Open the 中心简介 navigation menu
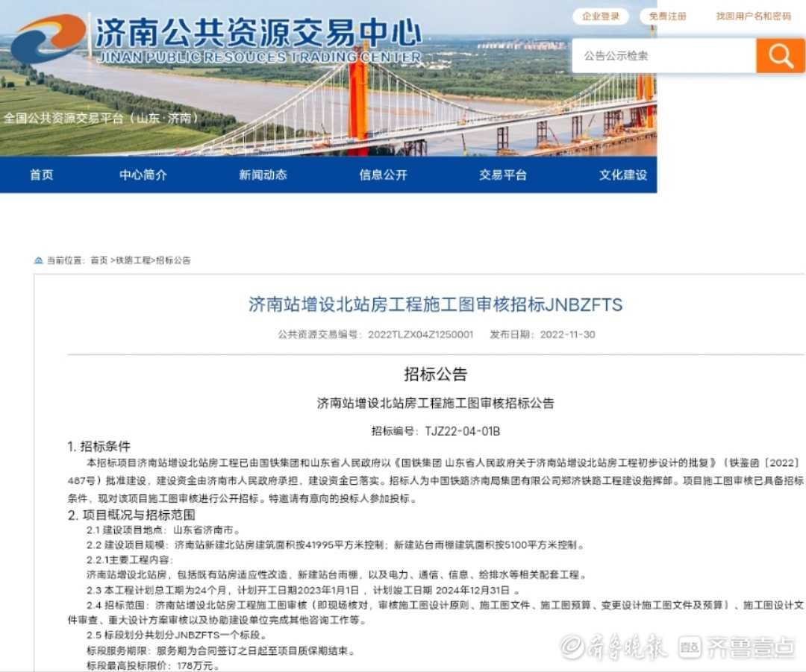Viewport: 806px width, 672px height. (143, 175)
